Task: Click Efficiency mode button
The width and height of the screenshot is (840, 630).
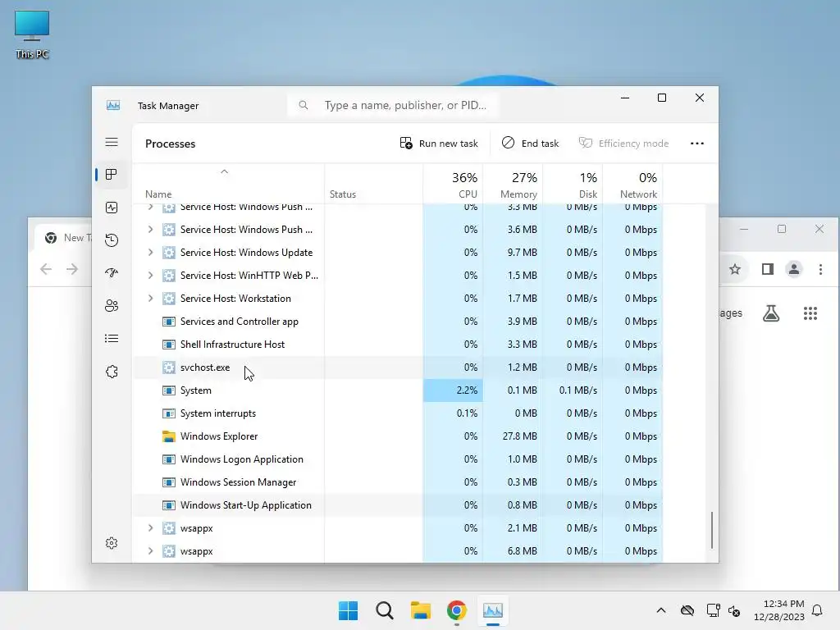Action: pos(623,144)
